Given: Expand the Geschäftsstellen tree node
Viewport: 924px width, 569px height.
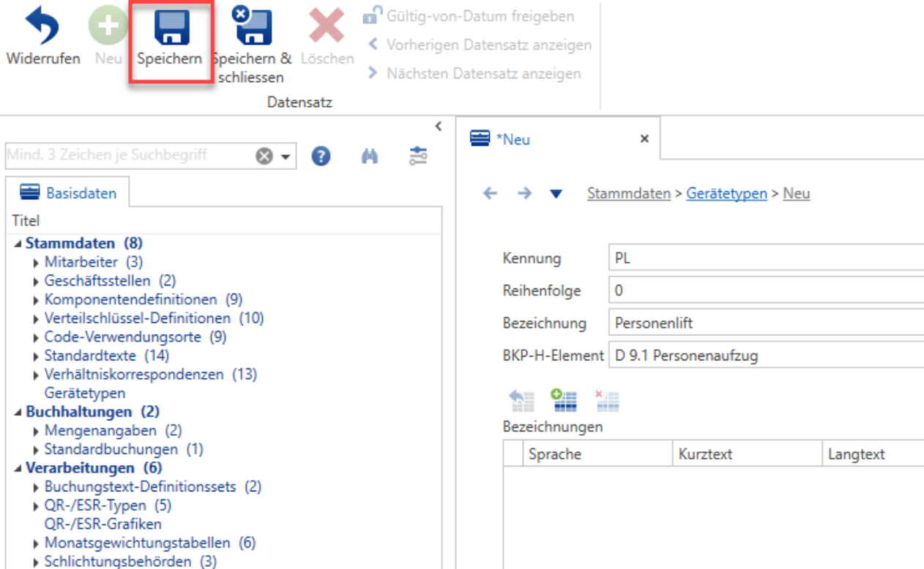Looking at the screenshot, I should pos(36,281).
